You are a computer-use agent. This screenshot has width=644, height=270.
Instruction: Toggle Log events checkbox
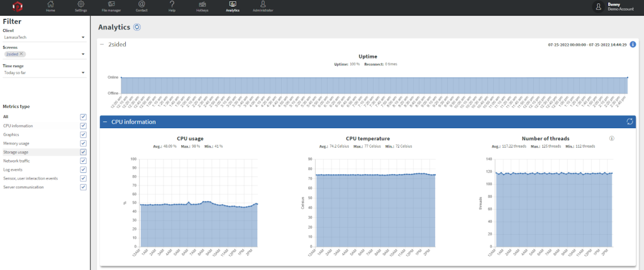tap(84, 170)
